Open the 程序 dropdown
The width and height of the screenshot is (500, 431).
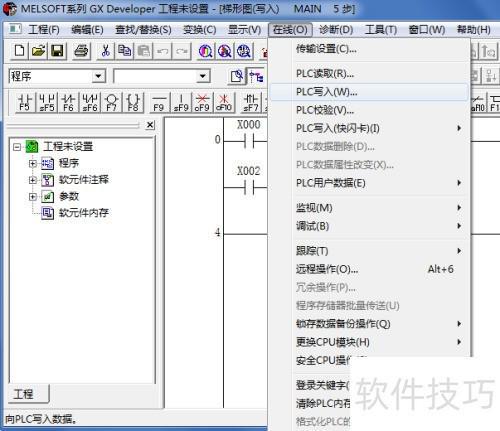(x=98, y=76)
